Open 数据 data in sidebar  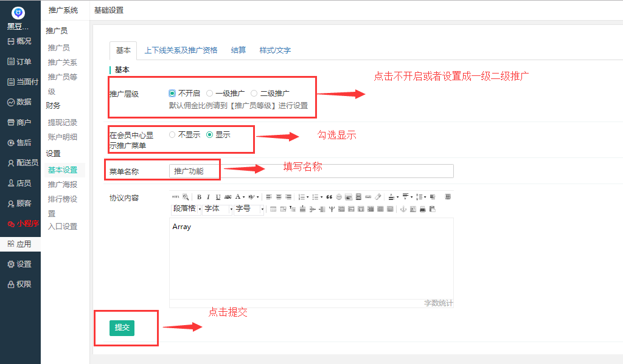point(19,102)
